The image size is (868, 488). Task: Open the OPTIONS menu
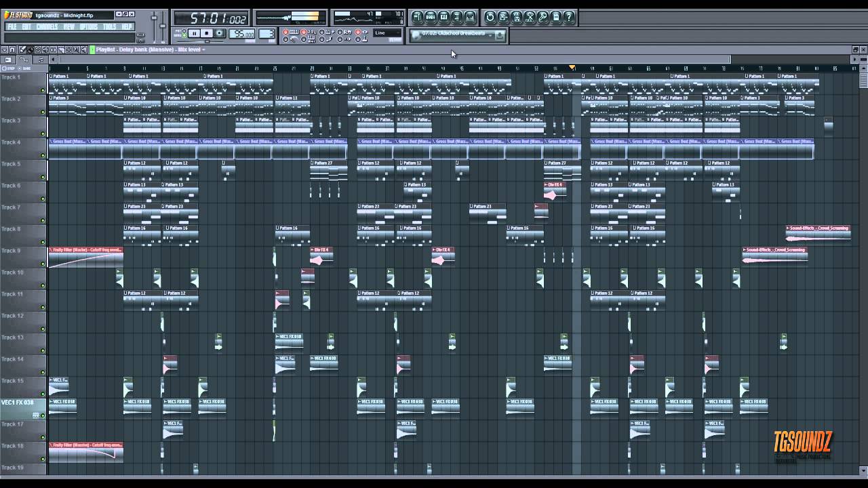point(89,26)
